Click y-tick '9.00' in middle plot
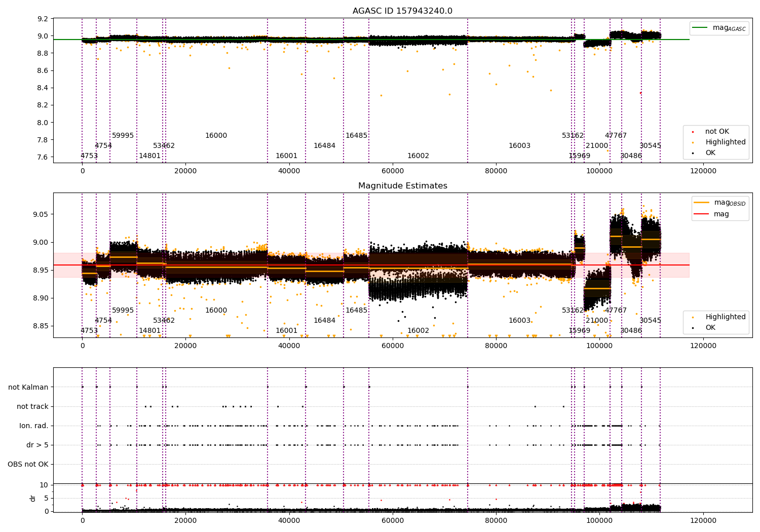This screenshot has height=532, width=760. 41,242
